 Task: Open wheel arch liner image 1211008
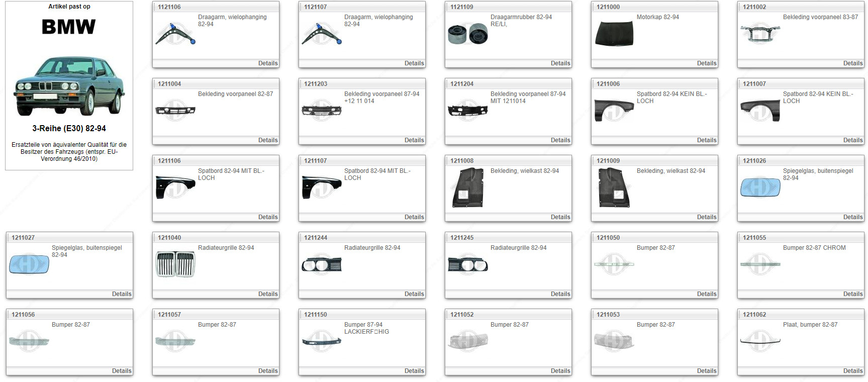[x=467, y=187]
